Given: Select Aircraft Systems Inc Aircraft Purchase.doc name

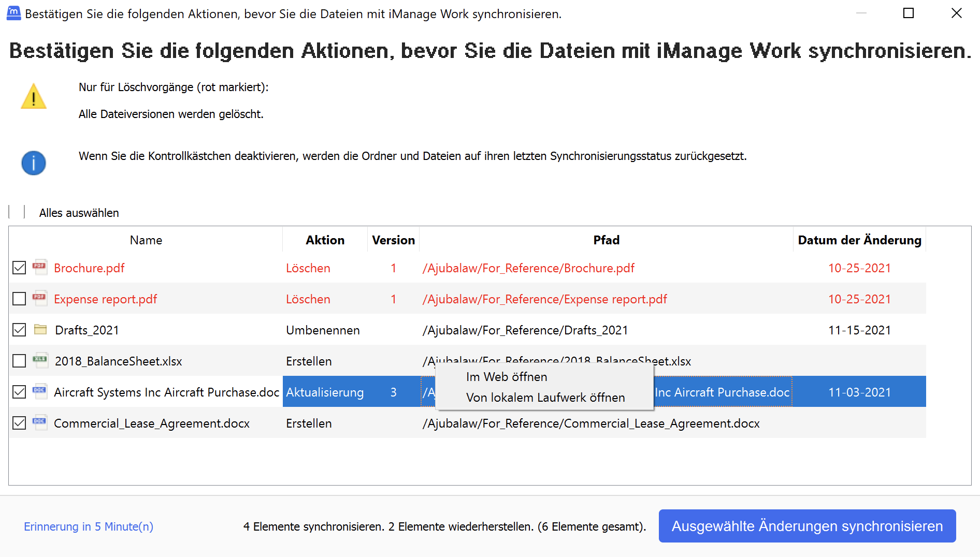Looking at the screenshot, I should coord(167,392).
